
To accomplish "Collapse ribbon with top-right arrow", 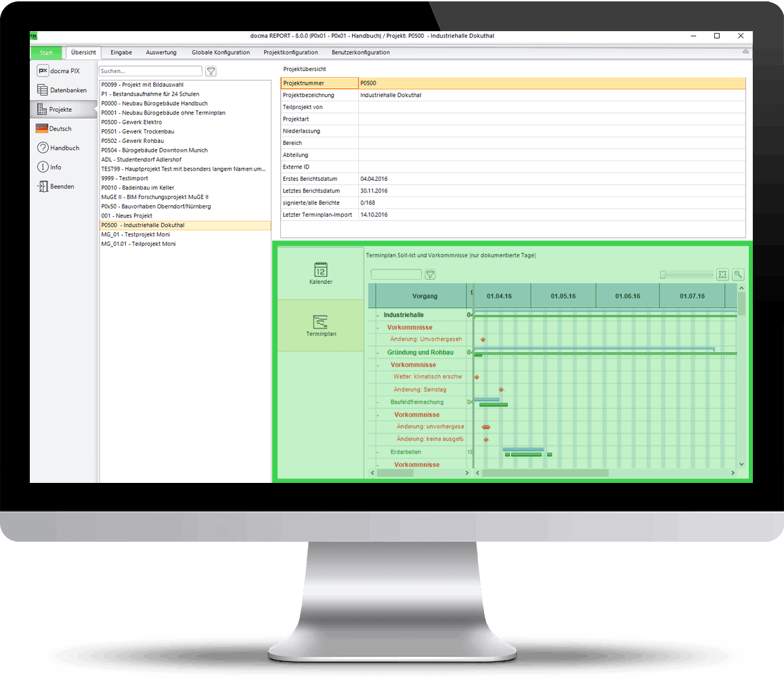I will [x=745, y=52].
